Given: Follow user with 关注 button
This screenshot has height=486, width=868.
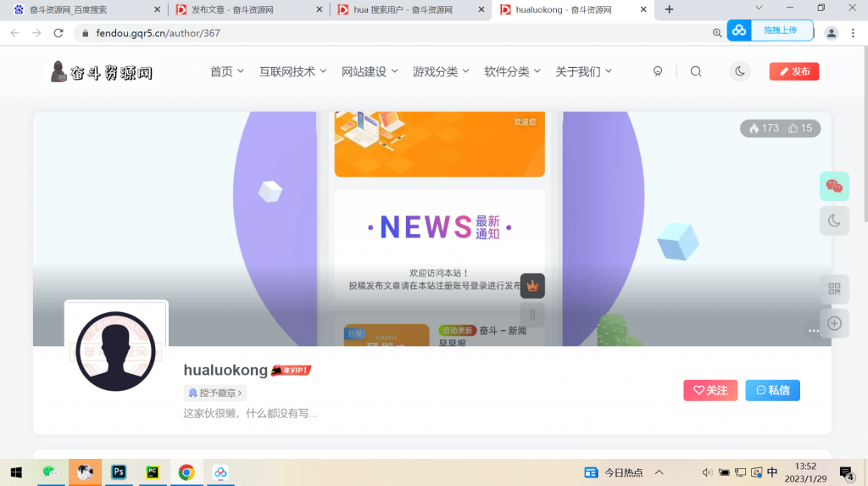Looking at the screenshot, I should (x=710, y=390).
